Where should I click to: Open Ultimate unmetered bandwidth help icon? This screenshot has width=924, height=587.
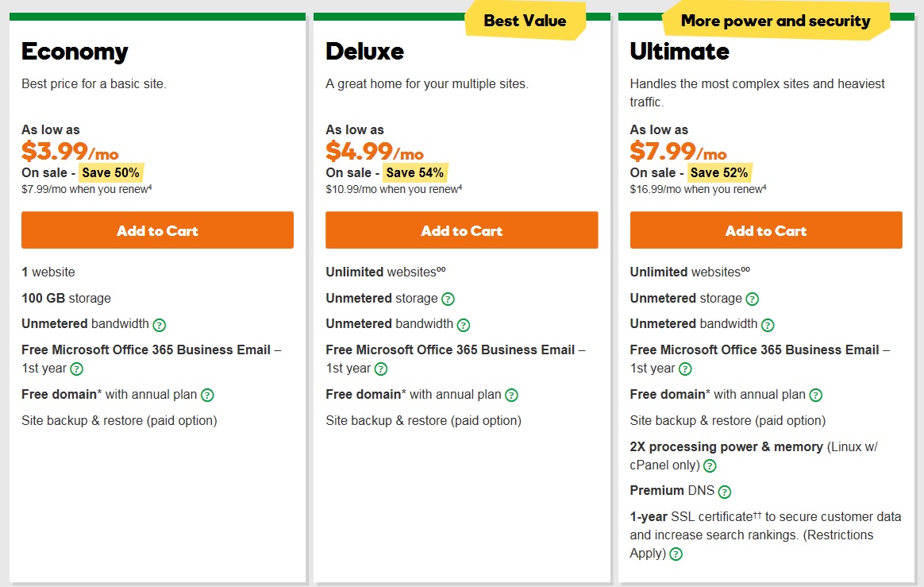pos(768,325)
